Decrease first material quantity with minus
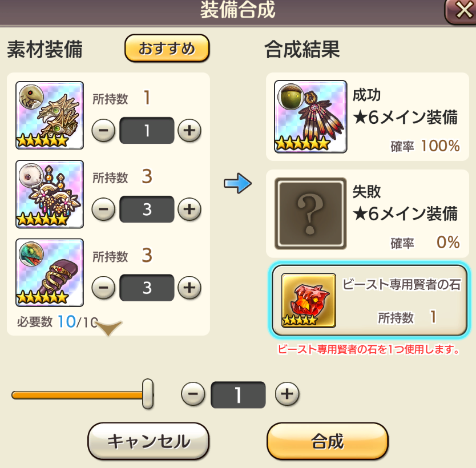The width and height of the screenshot is (476, 468). point(103,131)
